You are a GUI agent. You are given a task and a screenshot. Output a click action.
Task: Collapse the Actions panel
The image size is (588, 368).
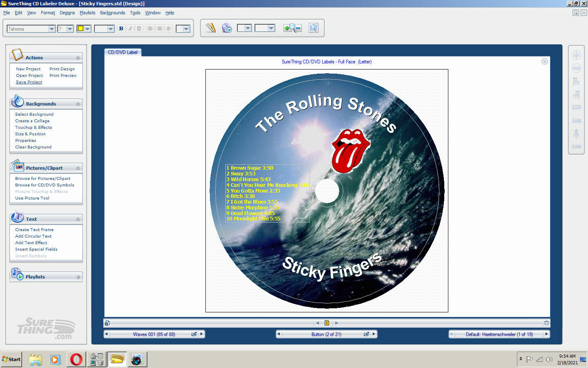click(x=78, y=58)
